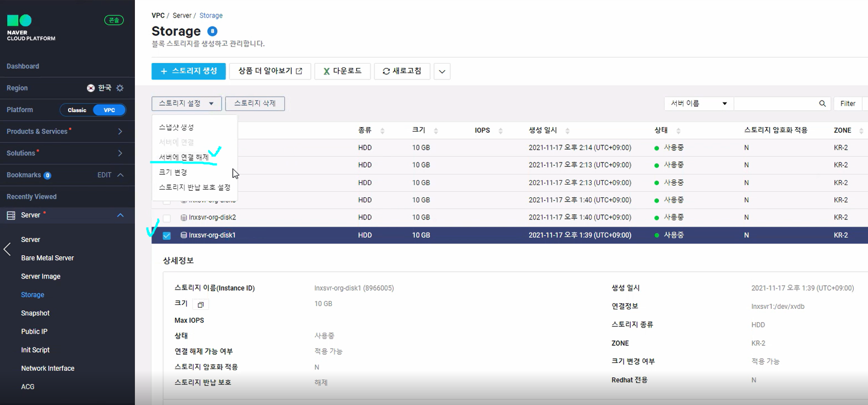Open Network Interface in the sidebar
This screenshot has height=405, width=868.
click(48, 369)
